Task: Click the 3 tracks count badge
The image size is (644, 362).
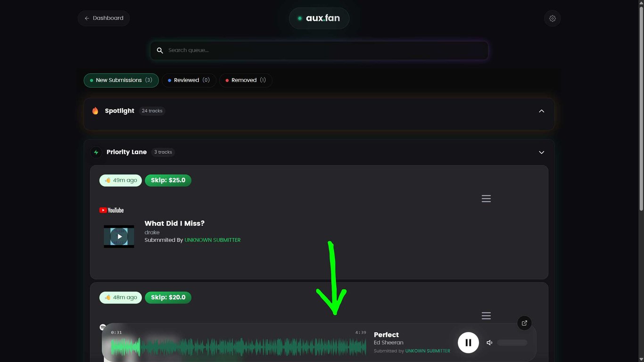Action: pos(163,152)
